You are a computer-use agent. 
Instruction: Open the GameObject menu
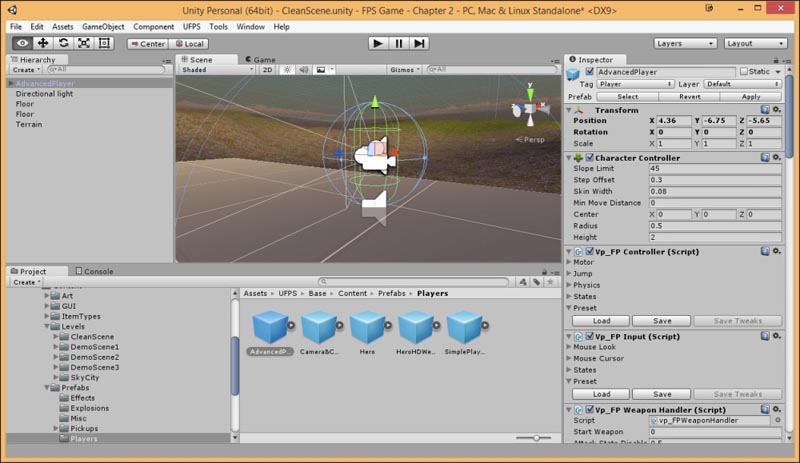(103, 26)
